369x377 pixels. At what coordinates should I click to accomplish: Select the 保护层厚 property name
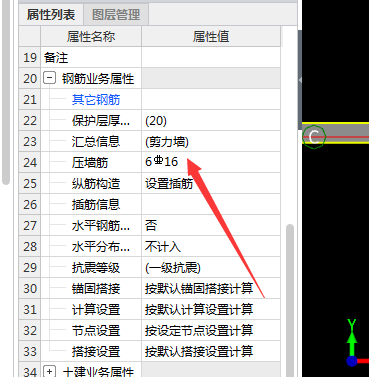pyautogui.click(x=101, y=121)
